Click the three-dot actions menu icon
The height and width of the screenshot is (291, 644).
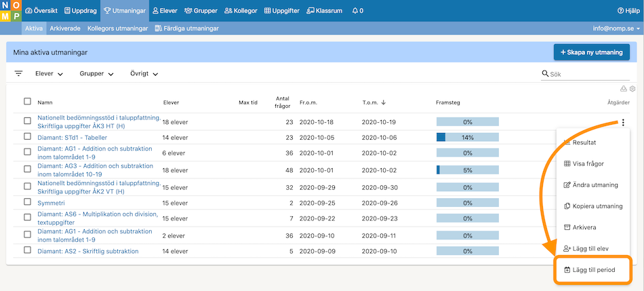(x=623, y=122)
